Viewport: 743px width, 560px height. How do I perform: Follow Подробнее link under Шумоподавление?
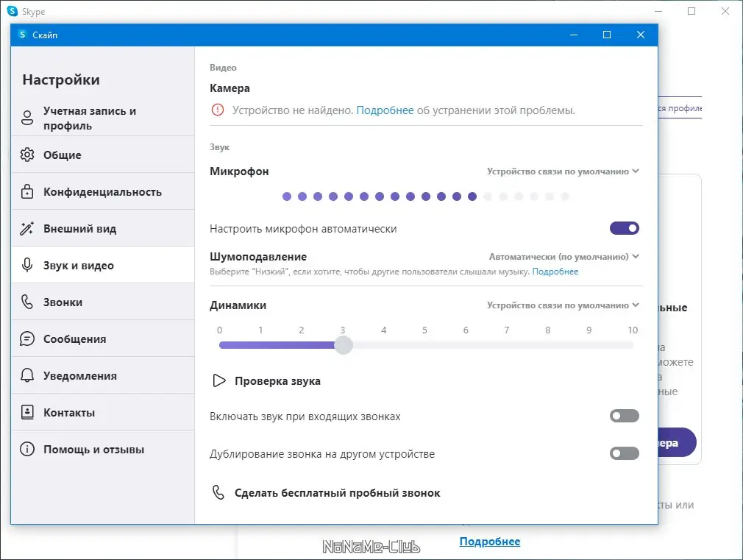pyautogui.click(x=555, y=272)
